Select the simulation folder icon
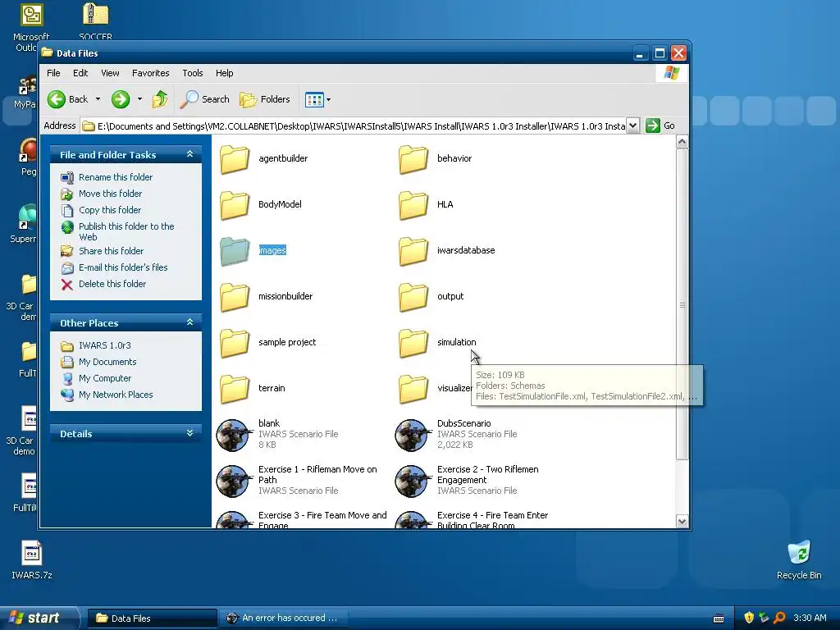The image size is (840, 630). 413,344
